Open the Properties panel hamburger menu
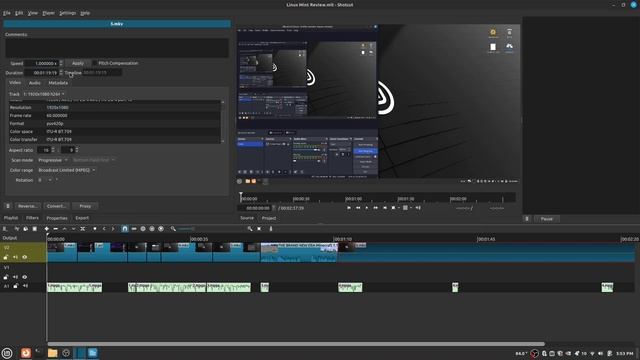640x360 pixels. [7, 206]
